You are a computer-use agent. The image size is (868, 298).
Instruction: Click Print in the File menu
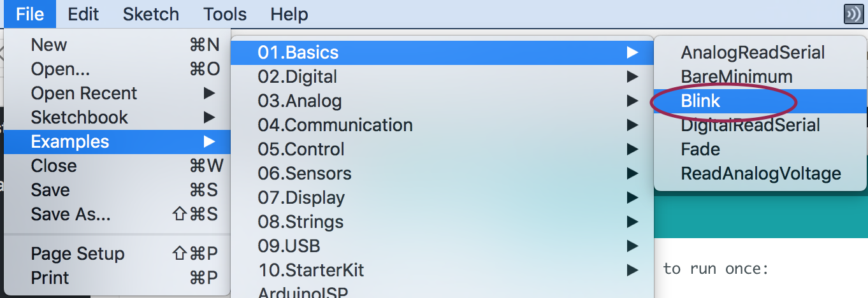(50, 278)
